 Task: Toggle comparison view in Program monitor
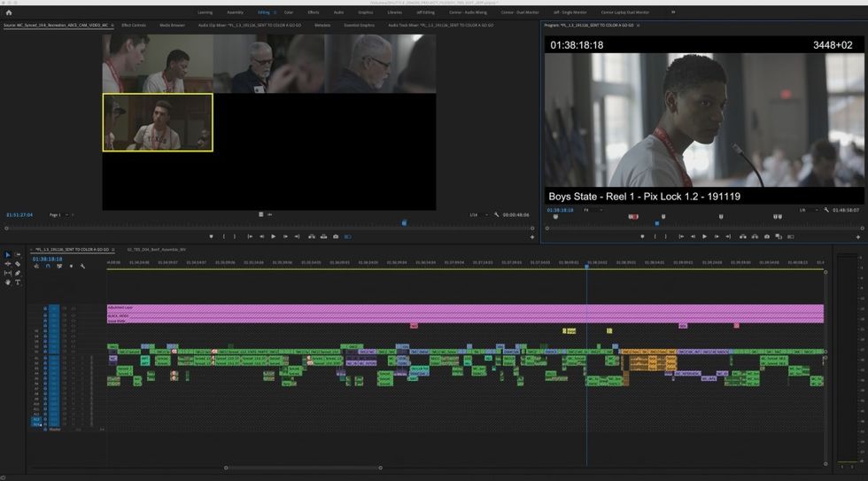click(x=790, y=237)
